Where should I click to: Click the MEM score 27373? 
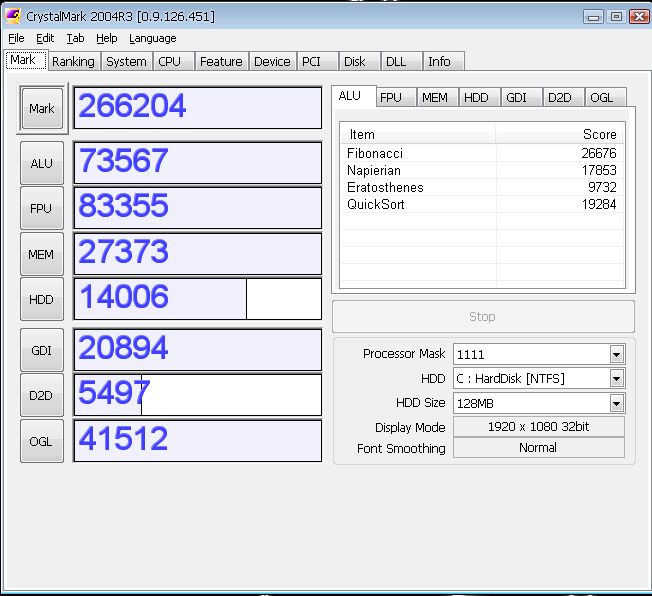[x=198, y=254]
